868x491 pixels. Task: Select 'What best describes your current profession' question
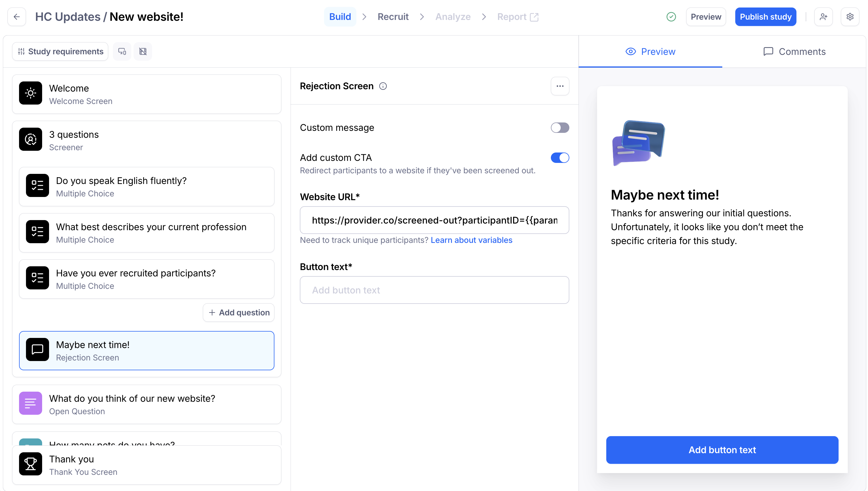point(147,233)
